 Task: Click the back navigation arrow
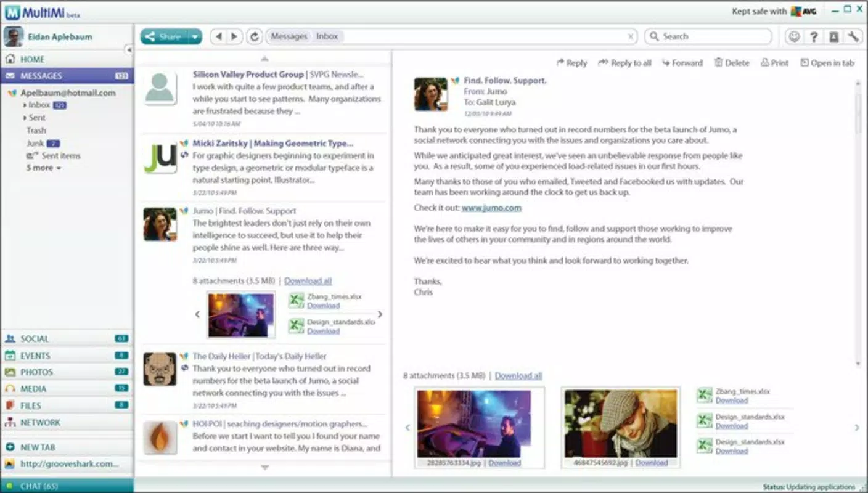coord(218,36)
